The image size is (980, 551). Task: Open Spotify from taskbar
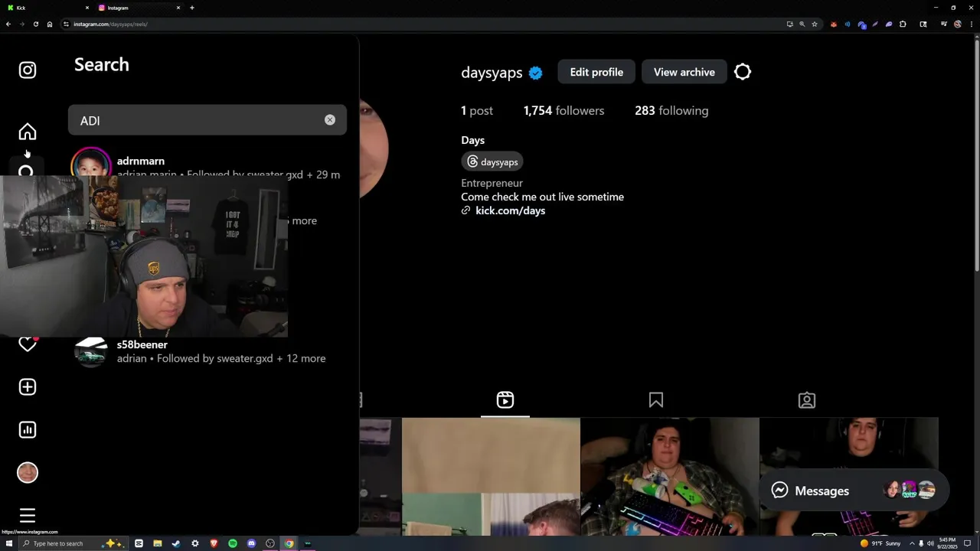click(x=233, y=543)
